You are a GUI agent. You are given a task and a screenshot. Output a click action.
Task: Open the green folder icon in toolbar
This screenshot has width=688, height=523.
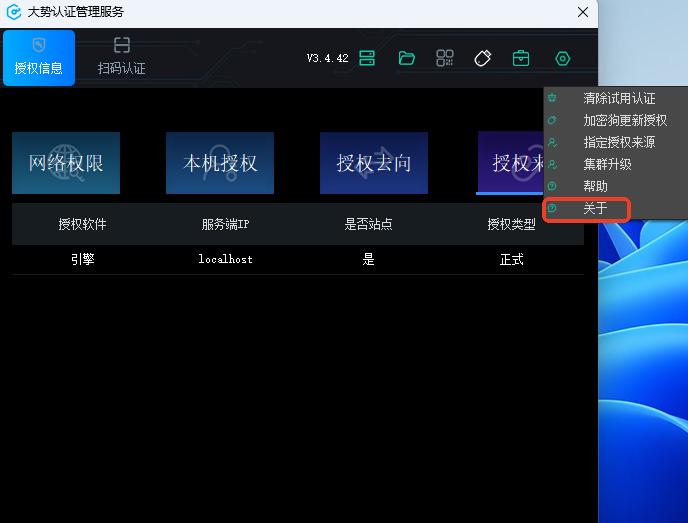point(406,58)
